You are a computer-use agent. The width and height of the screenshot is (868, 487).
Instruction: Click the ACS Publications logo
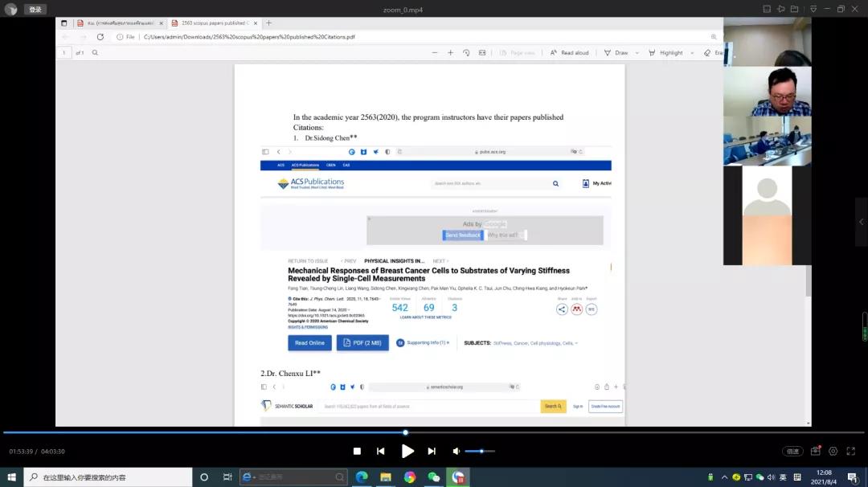click(311, 184)
